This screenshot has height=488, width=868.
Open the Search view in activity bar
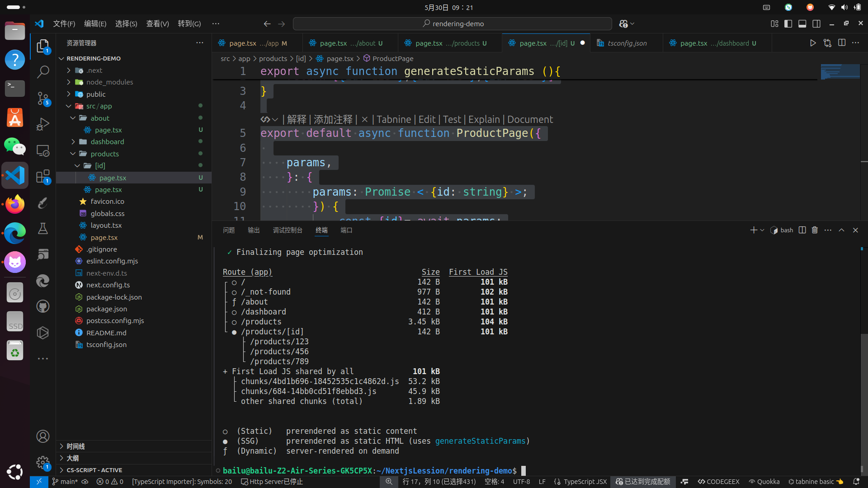pyautogui.click(x=43, y=72)
